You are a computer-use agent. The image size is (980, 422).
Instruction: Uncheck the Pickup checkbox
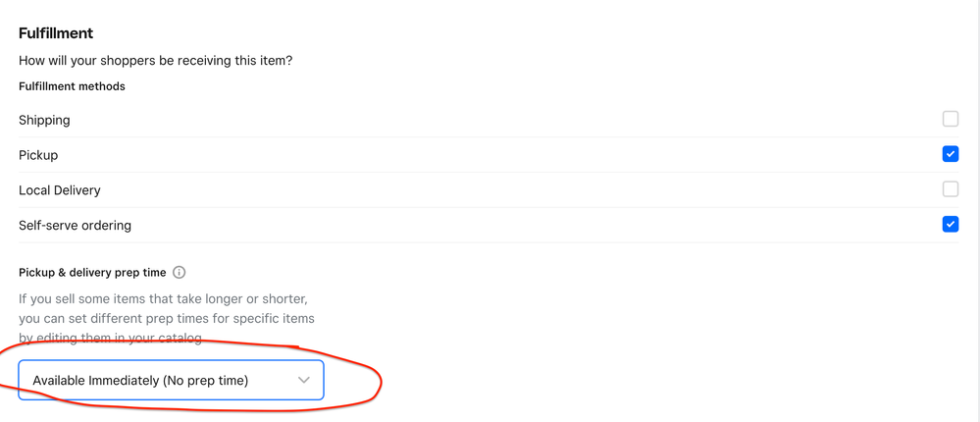coord(950,154)
